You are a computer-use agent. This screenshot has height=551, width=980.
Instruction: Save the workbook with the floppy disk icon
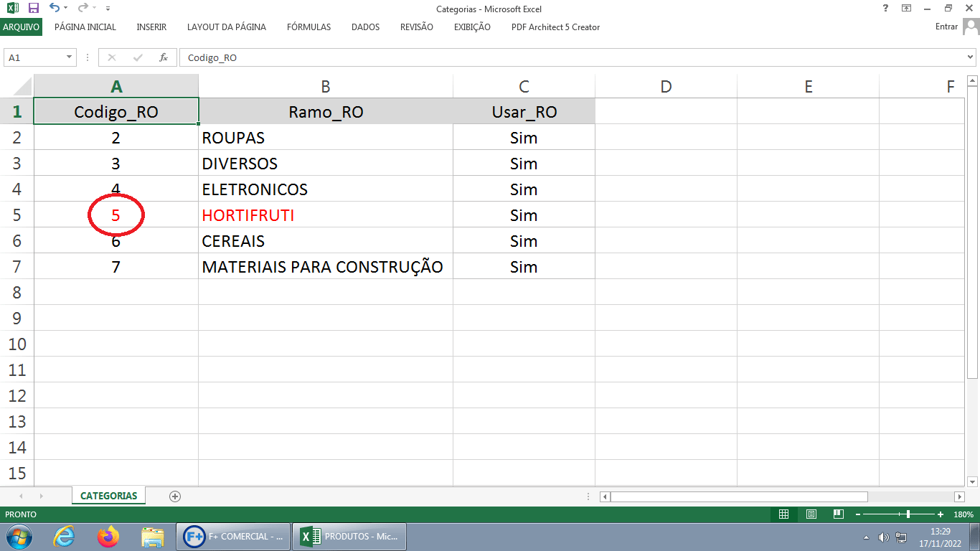click(33, 9)
